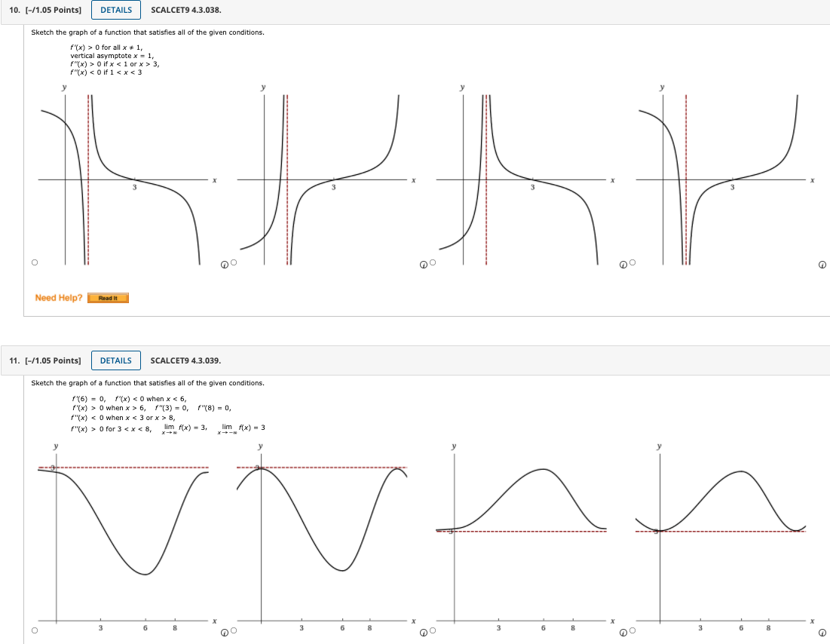Open info tooltip for second graph in question 10
The height and width of the screenshot is (644, 830).
[x=424, y=264]
